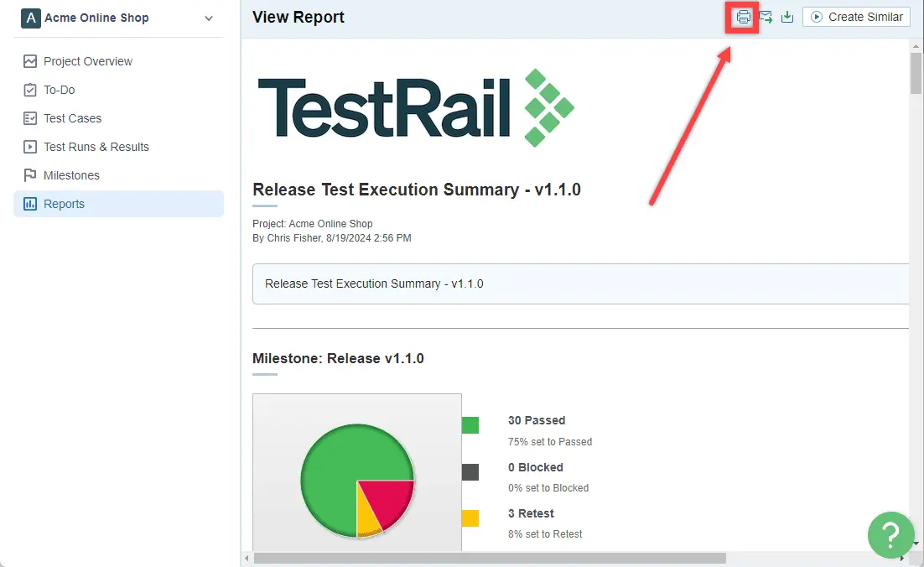
Task: Click the To-Do checklist icon
Action: click(x=30, y=90)
